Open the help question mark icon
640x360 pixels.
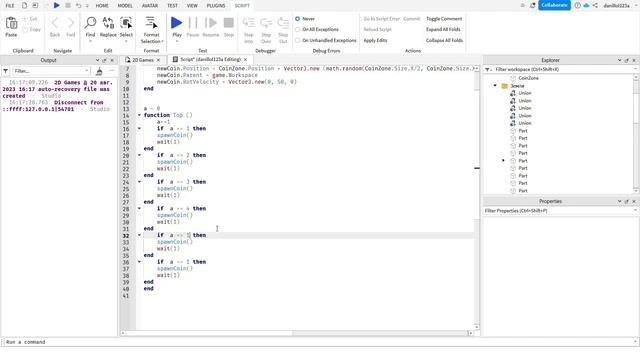tap(578, 5)
